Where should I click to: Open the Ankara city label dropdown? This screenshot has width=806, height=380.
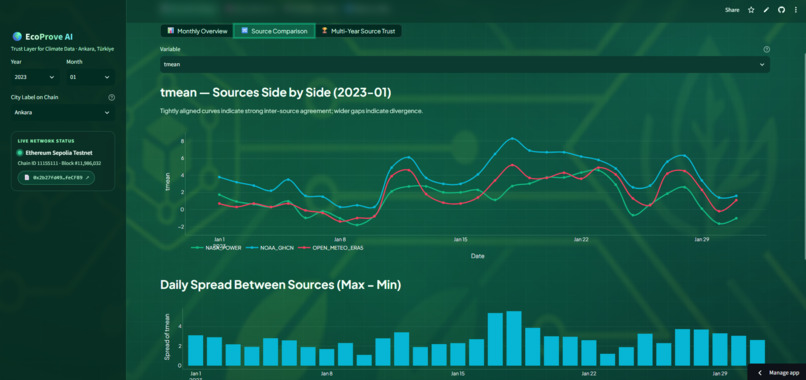pyautogui.click(x=63, y=113)
